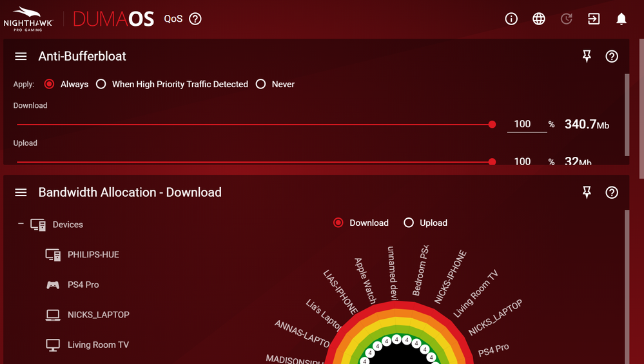Open the Bandwidth Allocation panel hamburger menu
The width and height of the screenshot is (644, 364).
(21, 192)
